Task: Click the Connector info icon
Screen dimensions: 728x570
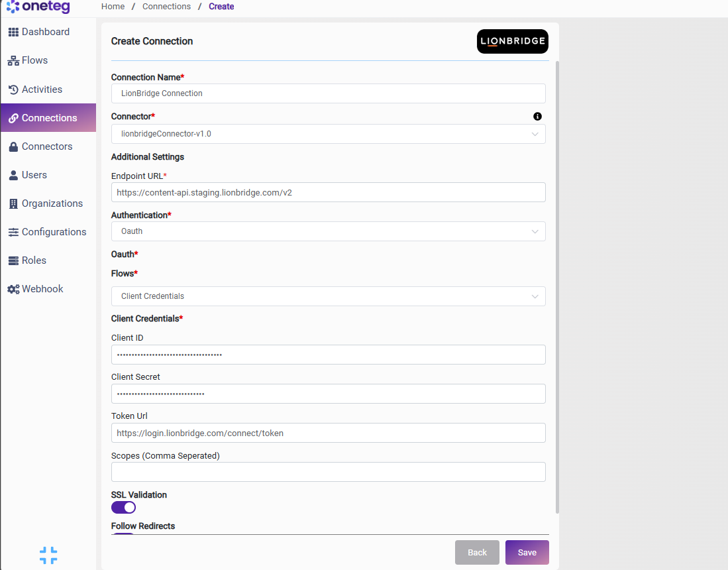Action: (537, 117)
